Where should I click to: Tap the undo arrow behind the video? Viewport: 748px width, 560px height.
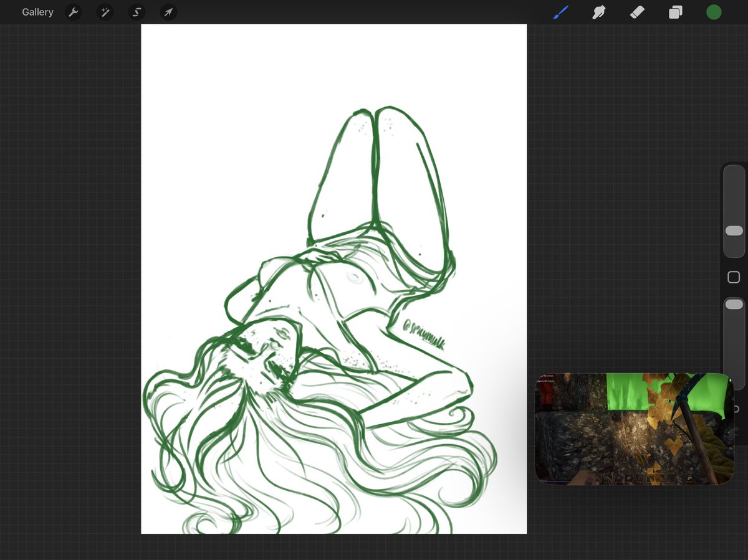(x=737, y=409)
